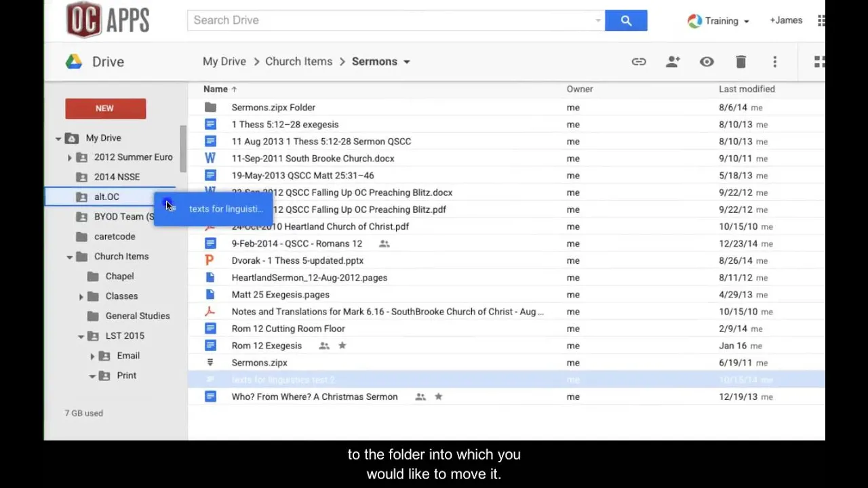Click file icon for HeartlandSermon_12-Aug-2012.pages

[x=210, y=277]
